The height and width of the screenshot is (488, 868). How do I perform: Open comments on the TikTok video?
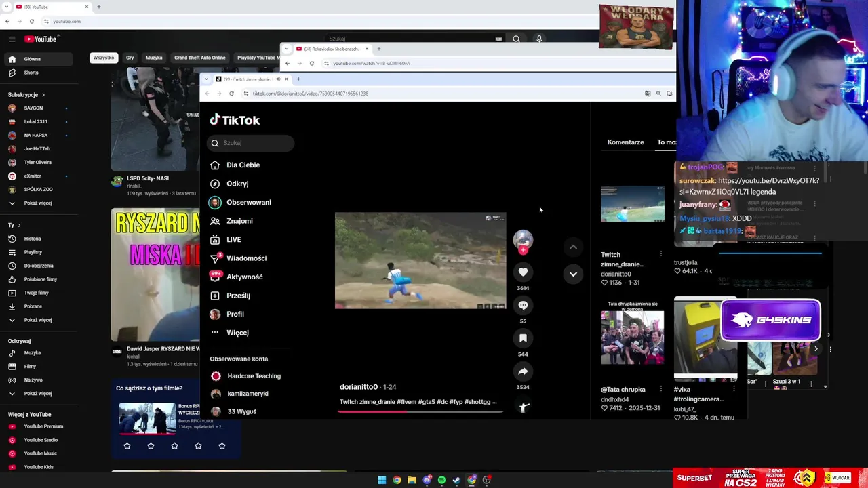pyautogui.click(x=523, y=305)
